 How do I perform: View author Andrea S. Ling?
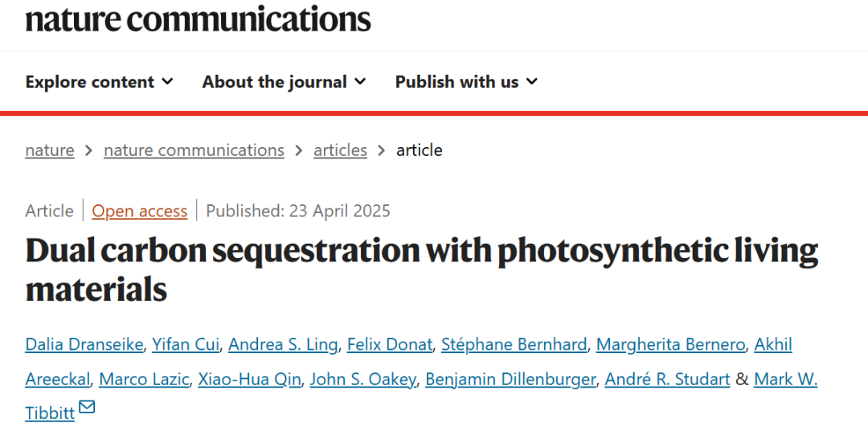coord(283,345)
